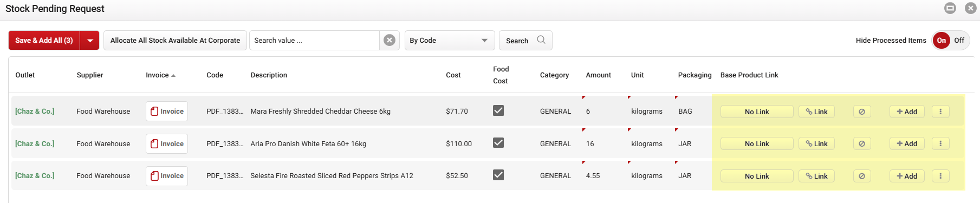Click Save & Add All (3) button
The width and height of the screenshot is (980, 203).
point(44,41)
